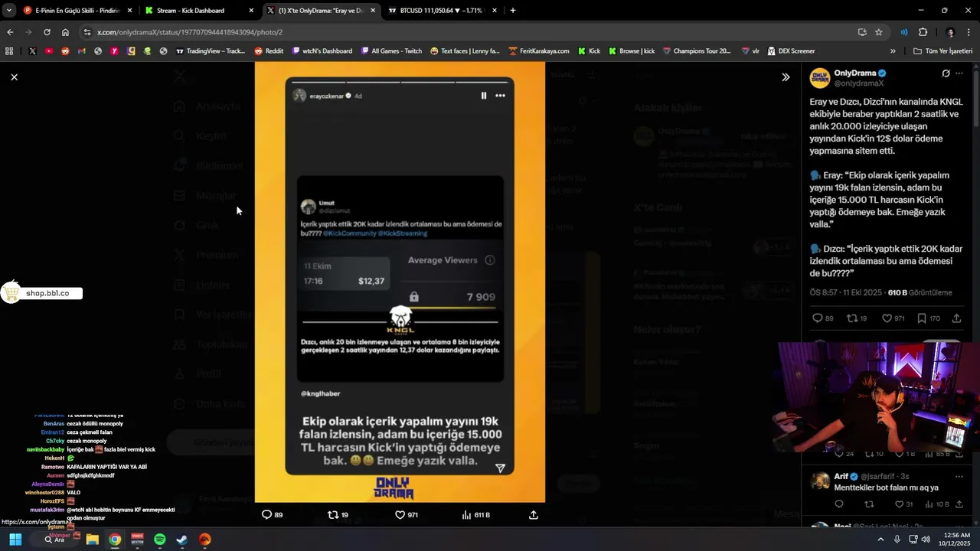The image size is (980, 551).
Task: Open more options on OnlyDrama tweet
Action: click(959, 73)
